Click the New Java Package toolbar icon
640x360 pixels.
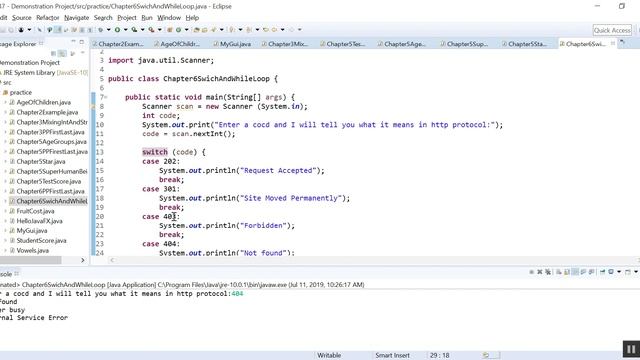pos(169,30)
